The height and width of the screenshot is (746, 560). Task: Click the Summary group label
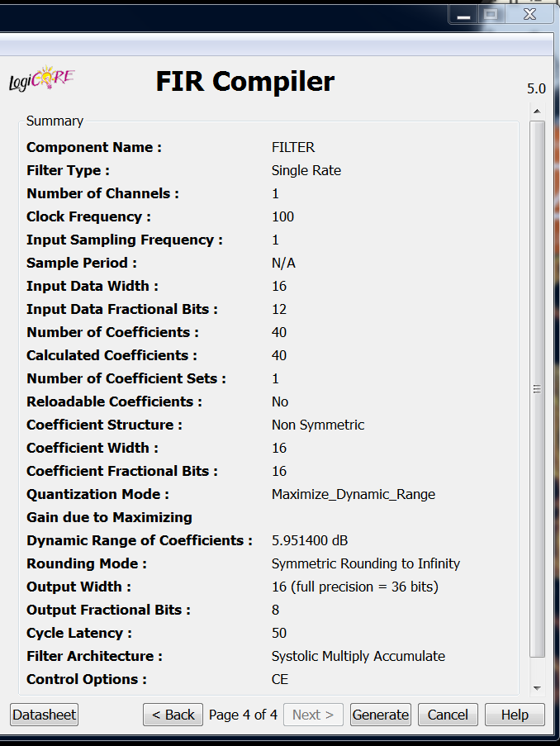(x=55, y=121)
